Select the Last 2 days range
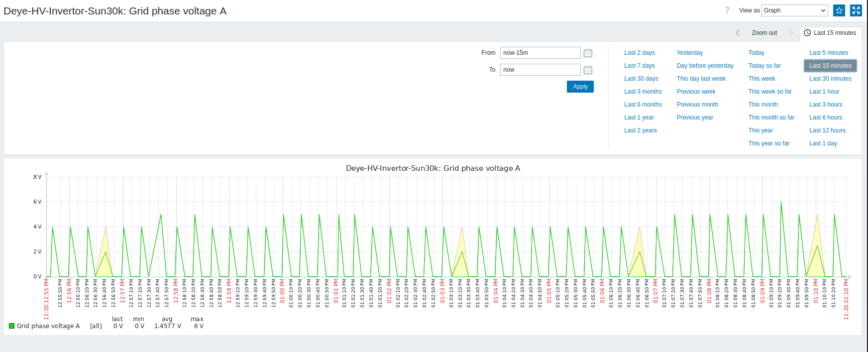Screen dimensions: 868x352 639,53
